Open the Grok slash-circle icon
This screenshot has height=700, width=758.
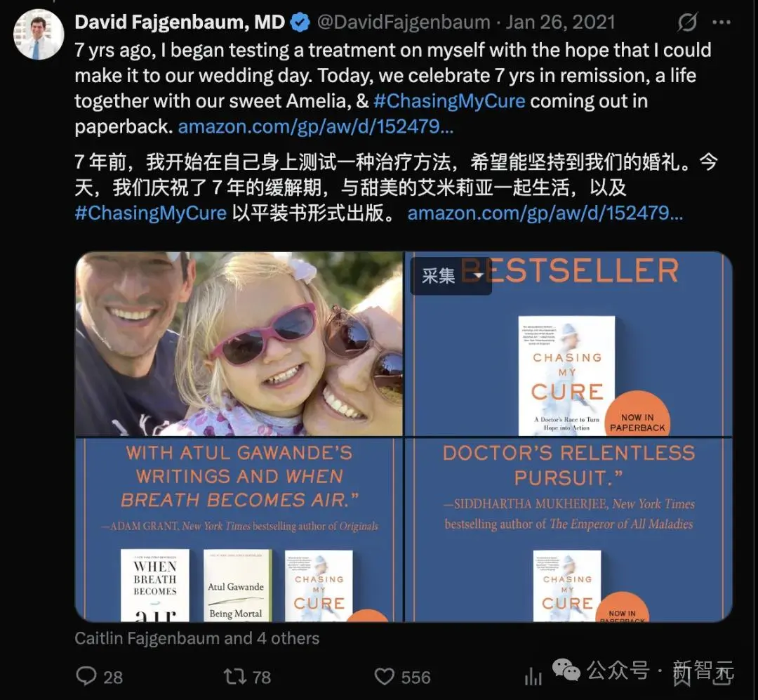(687, 22)
